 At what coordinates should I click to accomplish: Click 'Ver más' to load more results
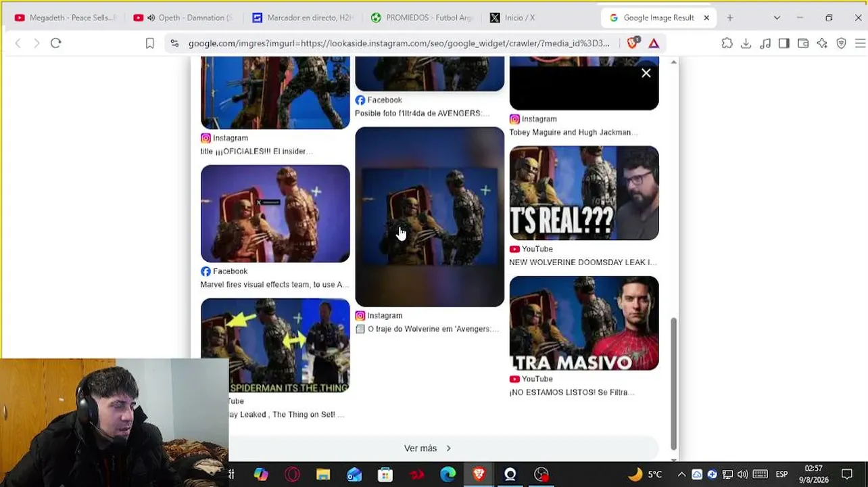click(427, 448)
